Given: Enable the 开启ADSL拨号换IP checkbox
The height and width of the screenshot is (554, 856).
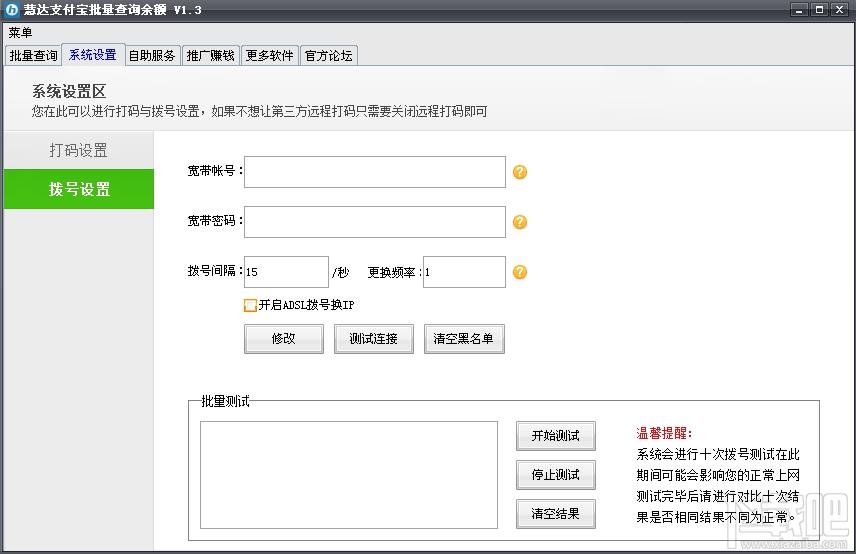Looking at the screenshot, I should [250, 305].
